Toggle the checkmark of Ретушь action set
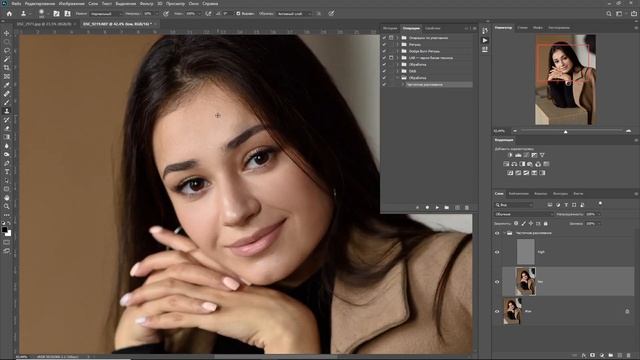The image size is (640, 360). (x=384, y=44)
